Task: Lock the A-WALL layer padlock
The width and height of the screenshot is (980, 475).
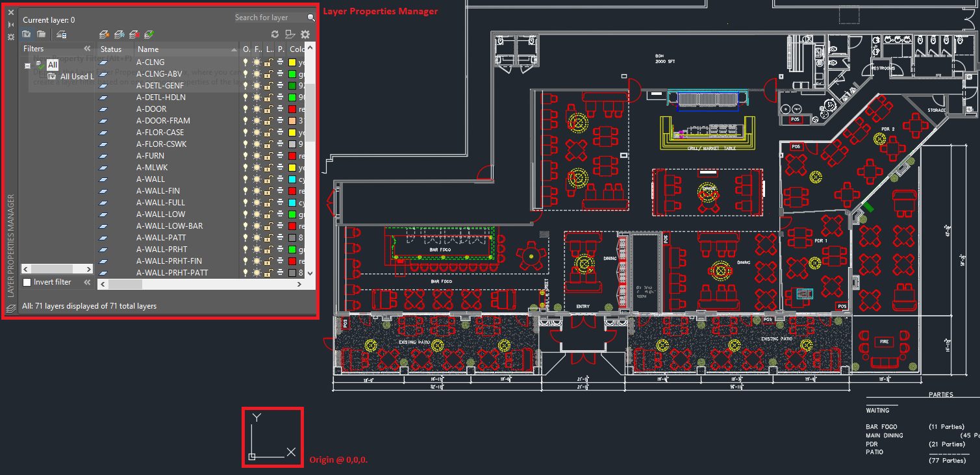Action: pos(268,179)
